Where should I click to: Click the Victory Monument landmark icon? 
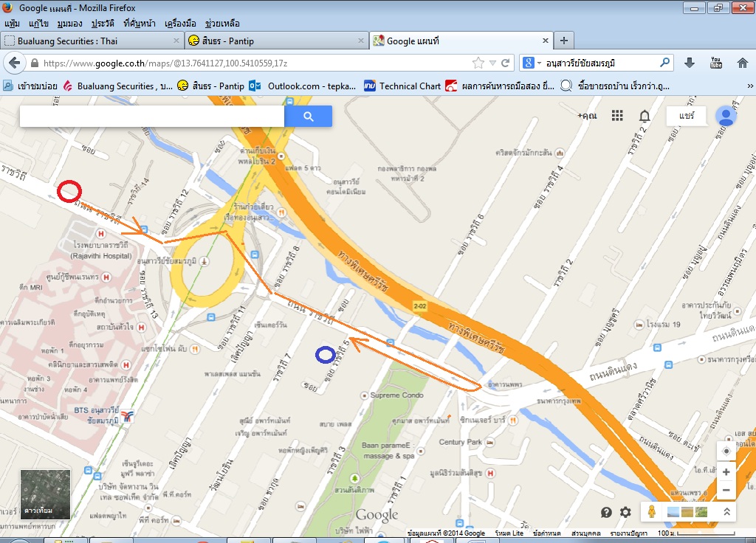point(205,261)
